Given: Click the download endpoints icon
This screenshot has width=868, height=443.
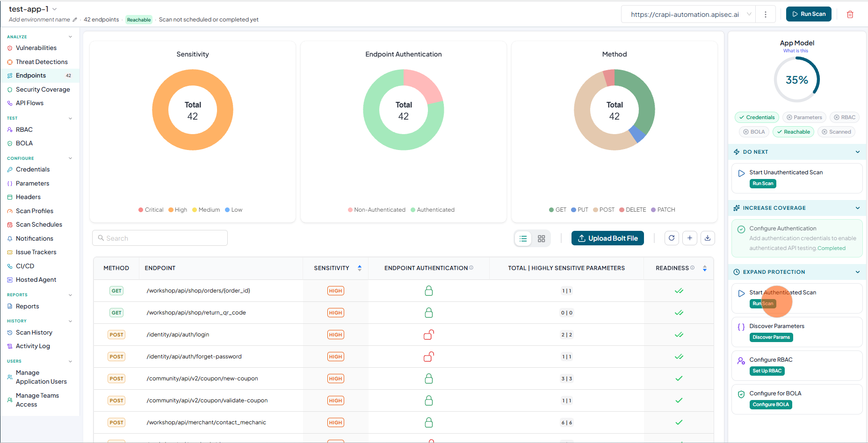Looking at the screenshot, I should [x=708, y=238].
